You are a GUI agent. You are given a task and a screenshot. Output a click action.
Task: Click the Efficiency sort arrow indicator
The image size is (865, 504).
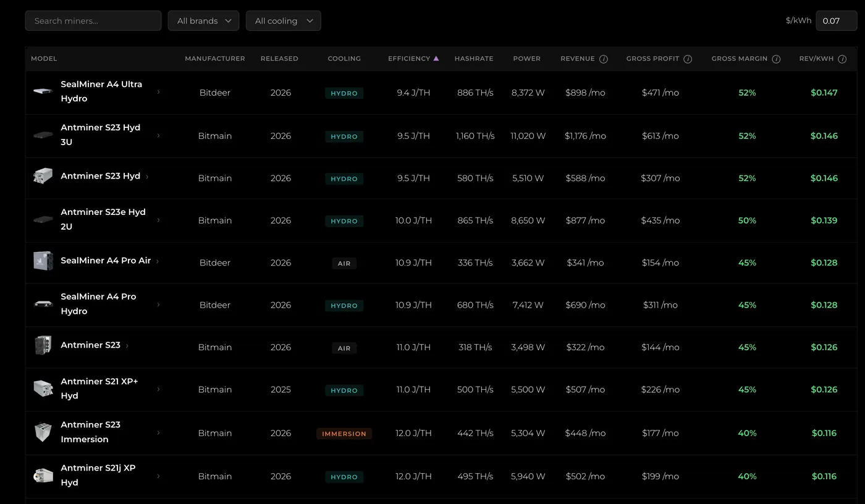pyautogui.click(x=436, y=58)
